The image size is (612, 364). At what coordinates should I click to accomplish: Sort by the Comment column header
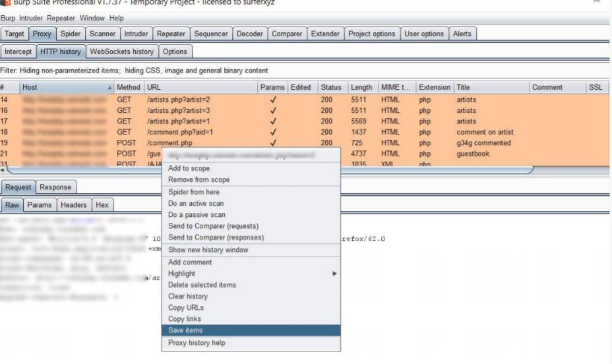(x=557, y=88)
